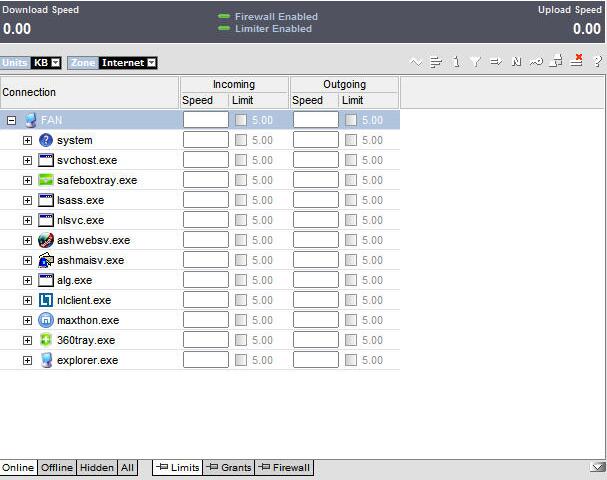607x480 pixels.
Task: Click the red X remove-list icon
Action: pyautogui.click(x=576, y=60)
